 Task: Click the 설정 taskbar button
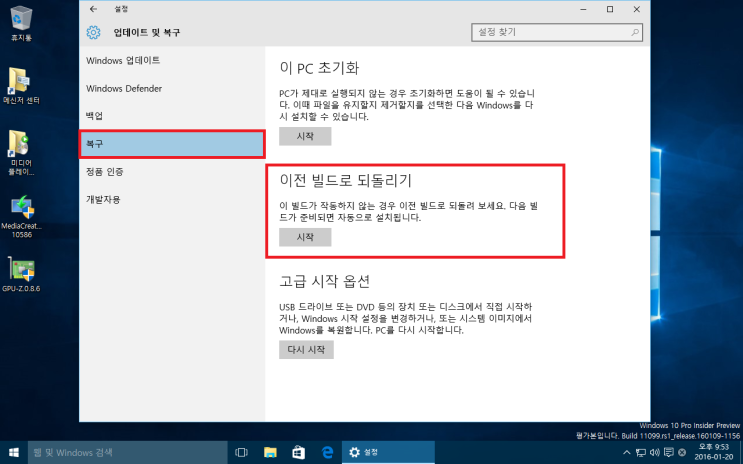(388, 453)
